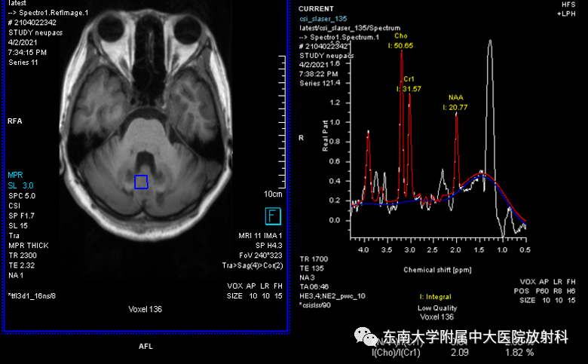Image resolution: width=588 pixels, height=364 pixels.
Task: Click the Low Quality label
Action: click(x=437, y=307)
